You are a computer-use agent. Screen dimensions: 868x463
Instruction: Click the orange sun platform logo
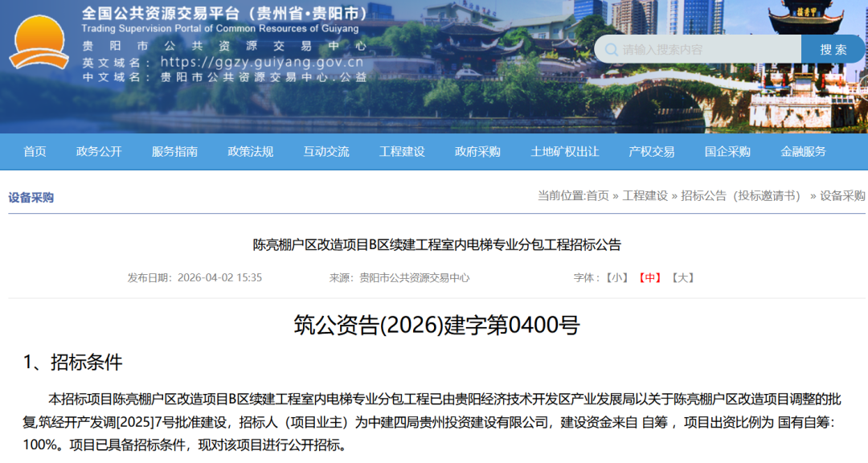[x=39, y=42]
